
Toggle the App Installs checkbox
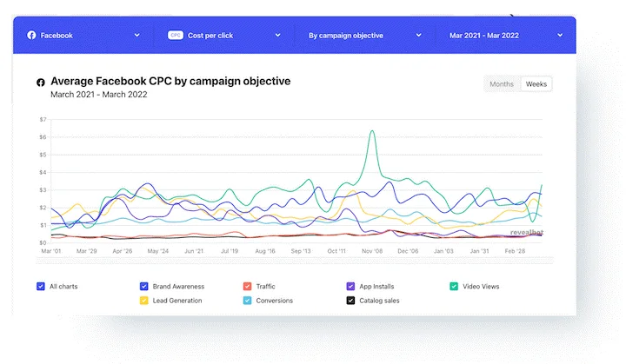pos(350,286)
